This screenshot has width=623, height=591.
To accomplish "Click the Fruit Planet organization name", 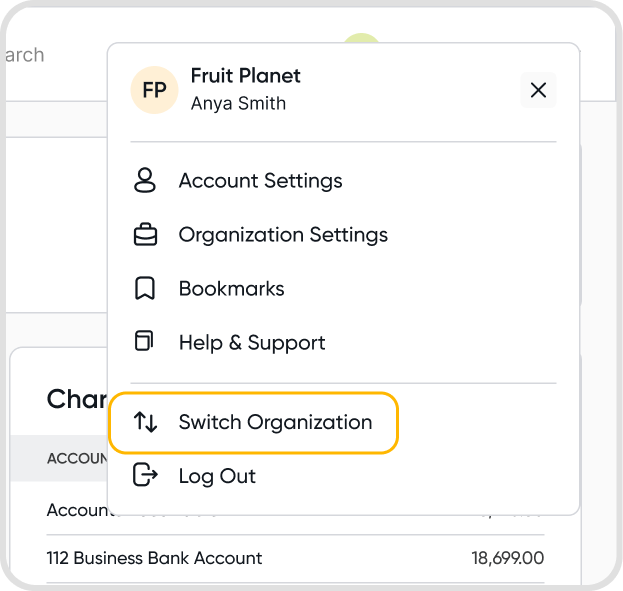I will click(x=245, y=76).
